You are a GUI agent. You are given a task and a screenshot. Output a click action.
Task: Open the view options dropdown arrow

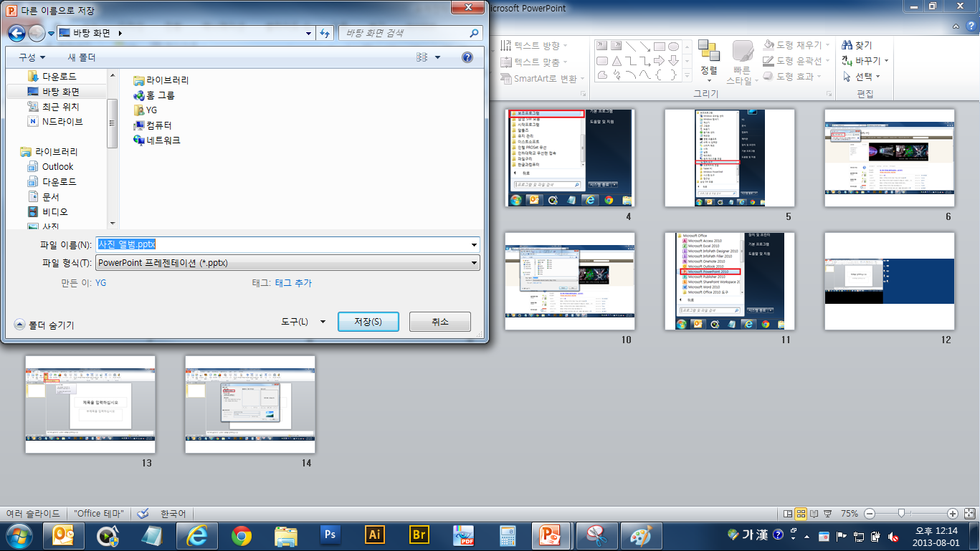coord(437,57)
